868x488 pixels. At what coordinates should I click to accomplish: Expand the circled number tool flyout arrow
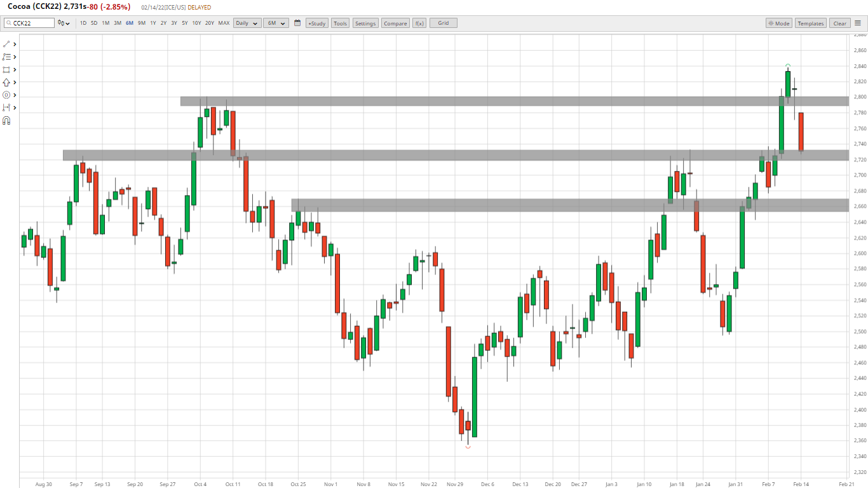click(15, 95)
